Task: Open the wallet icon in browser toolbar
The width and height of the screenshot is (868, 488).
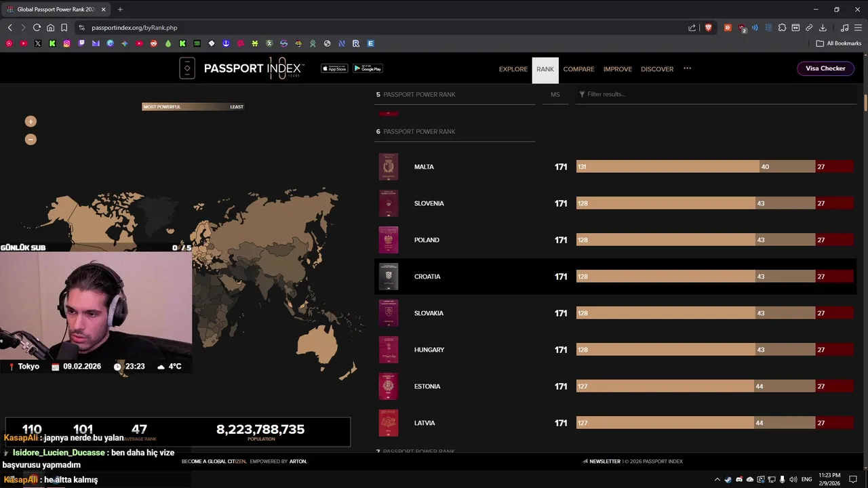Action: tap(795, 28)
